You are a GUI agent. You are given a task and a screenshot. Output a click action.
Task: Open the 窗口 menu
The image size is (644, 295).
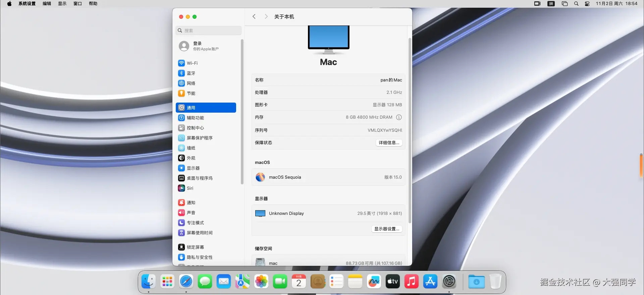pos(78,4)
